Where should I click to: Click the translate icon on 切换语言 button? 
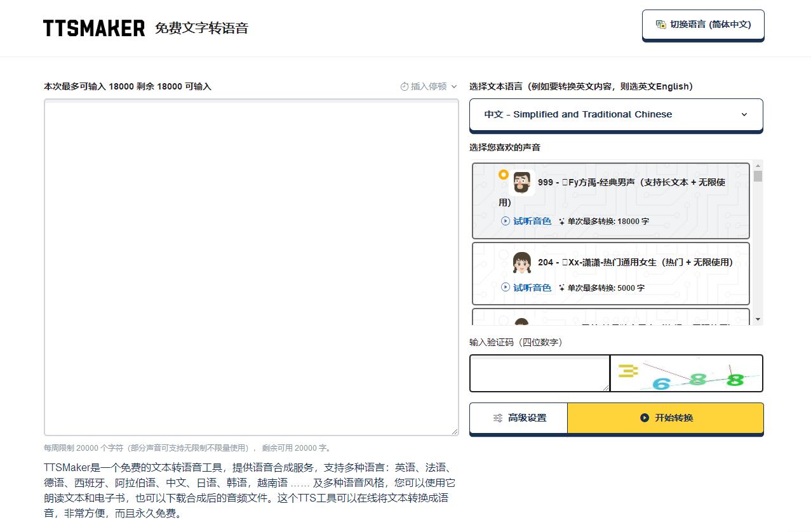pyautogui.click(x=660, y=24)
